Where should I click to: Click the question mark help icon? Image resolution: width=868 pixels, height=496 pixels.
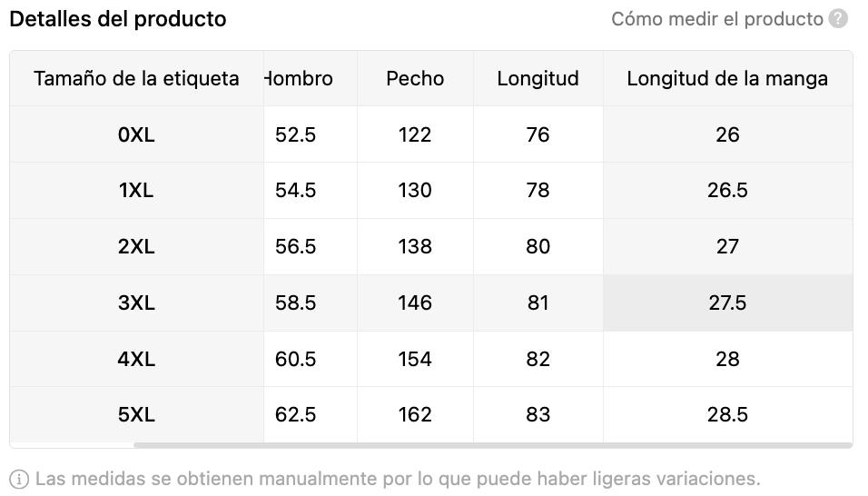(x=838, y=19)
